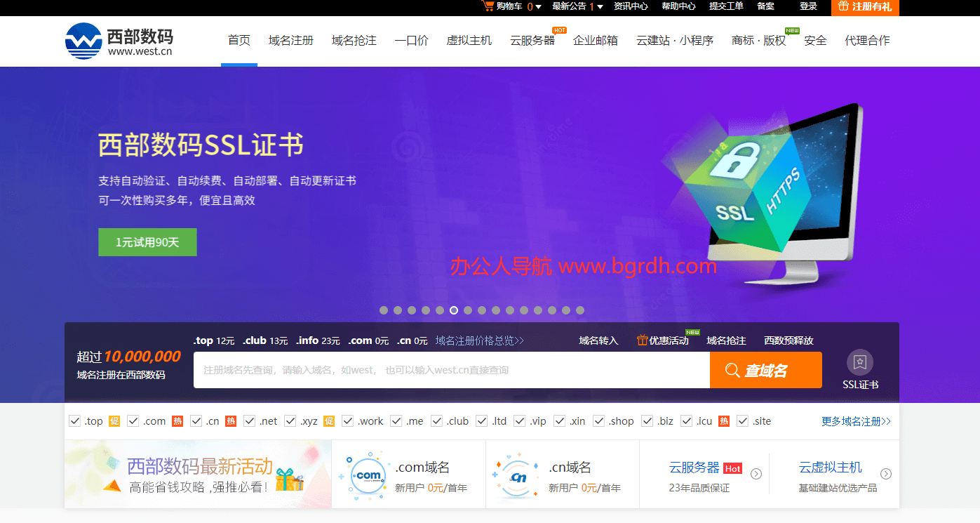The image size is (980, 523).
Task: Open the 一口价 nav menu
Action: click(x=412, y=41)
